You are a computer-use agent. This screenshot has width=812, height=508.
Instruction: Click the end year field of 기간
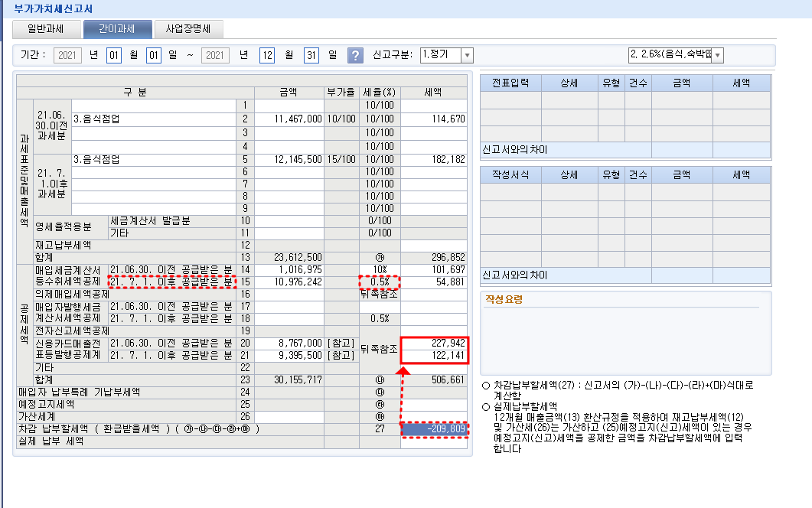(x=215, y=55)
